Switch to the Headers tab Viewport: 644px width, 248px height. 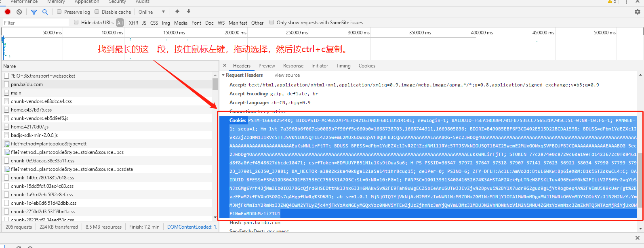tap(242, 65)
